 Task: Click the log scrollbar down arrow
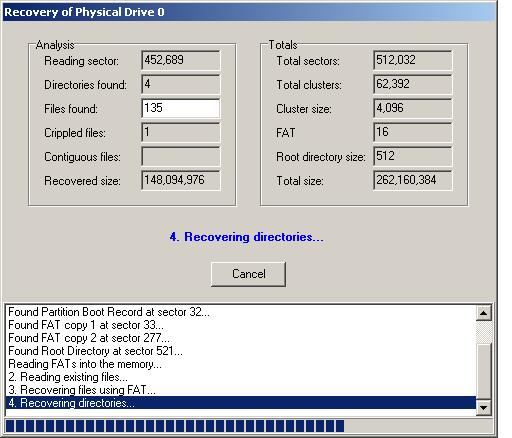click(x=483, y=407)
